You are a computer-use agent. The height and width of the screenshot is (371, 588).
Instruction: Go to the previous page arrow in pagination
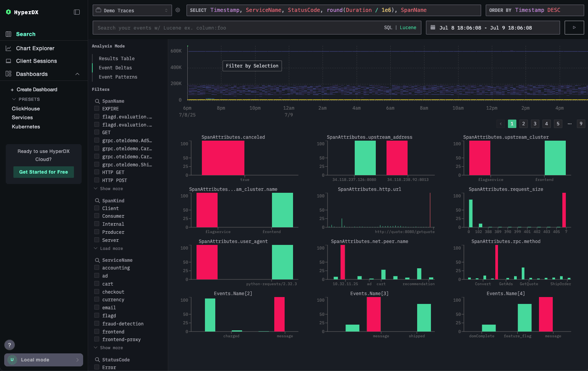point(501,124)
